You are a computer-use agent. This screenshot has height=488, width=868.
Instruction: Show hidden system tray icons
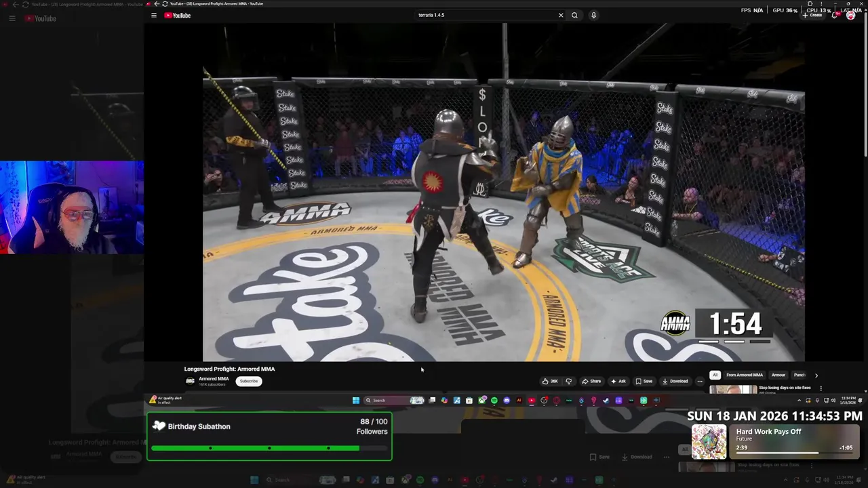(800, 400)
